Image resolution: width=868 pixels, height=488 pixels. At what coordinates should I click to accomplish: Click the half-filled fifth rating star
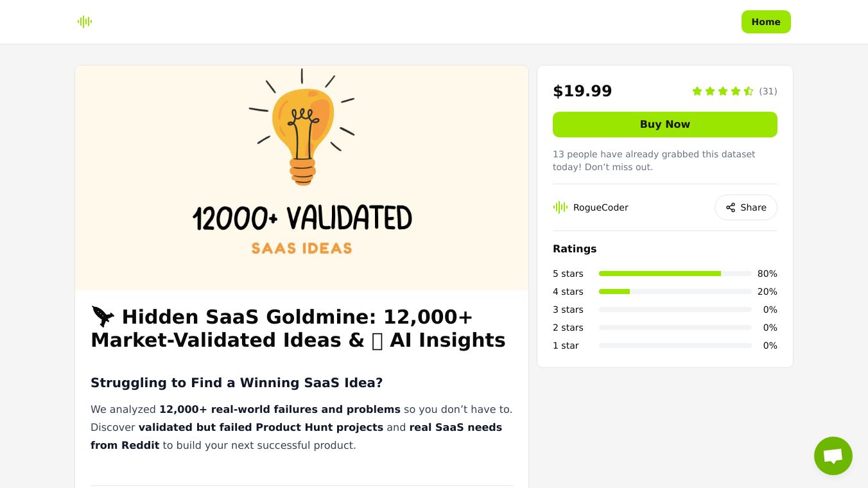749,91
